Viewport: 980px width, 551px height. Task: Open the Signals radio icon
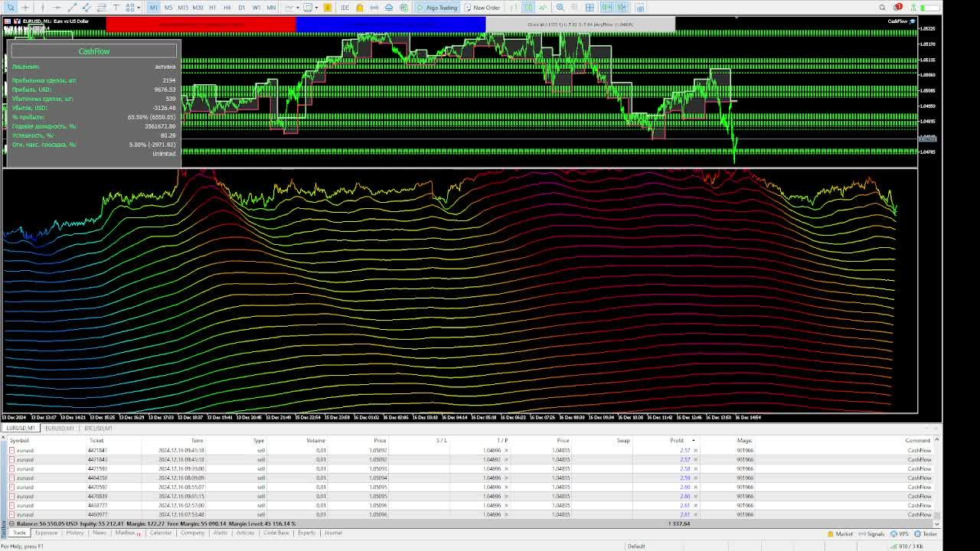[374, 8]
